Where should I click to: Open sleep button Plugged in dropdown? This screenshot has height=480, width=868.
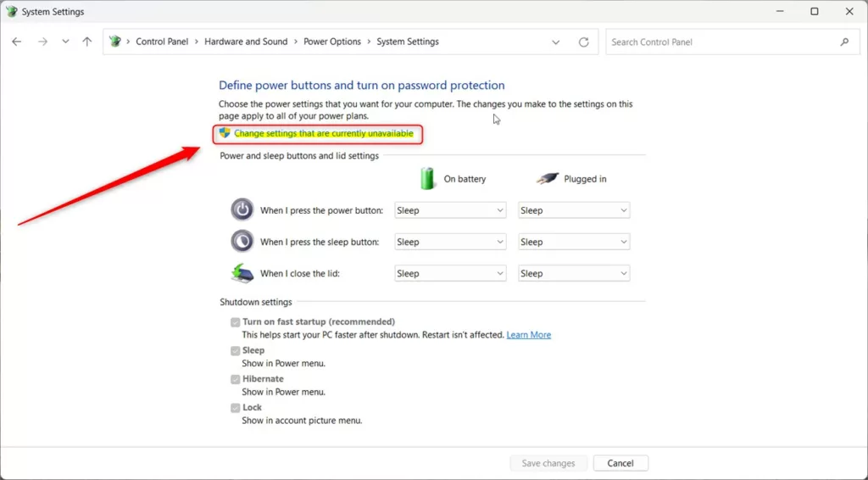574,242
